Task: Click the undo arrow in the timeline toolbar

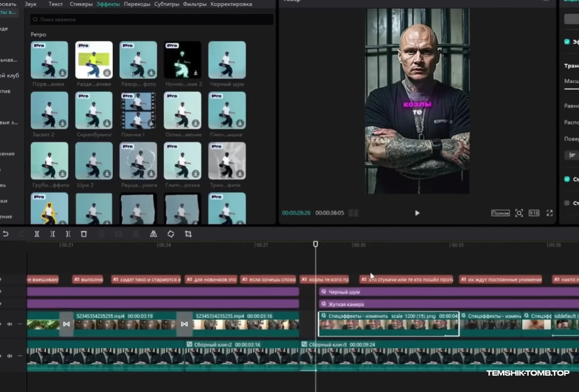Action: [5, 234]
